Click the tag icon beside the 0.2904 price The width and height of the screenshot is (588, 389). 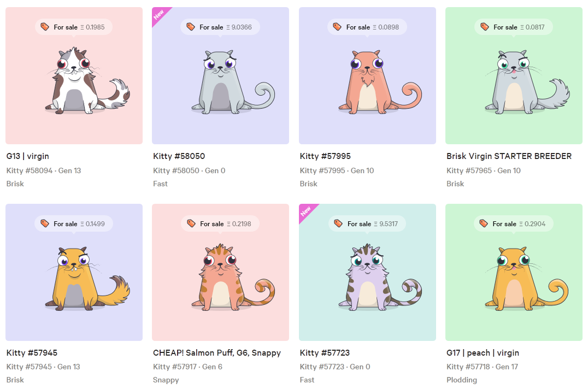click(484, 223)
